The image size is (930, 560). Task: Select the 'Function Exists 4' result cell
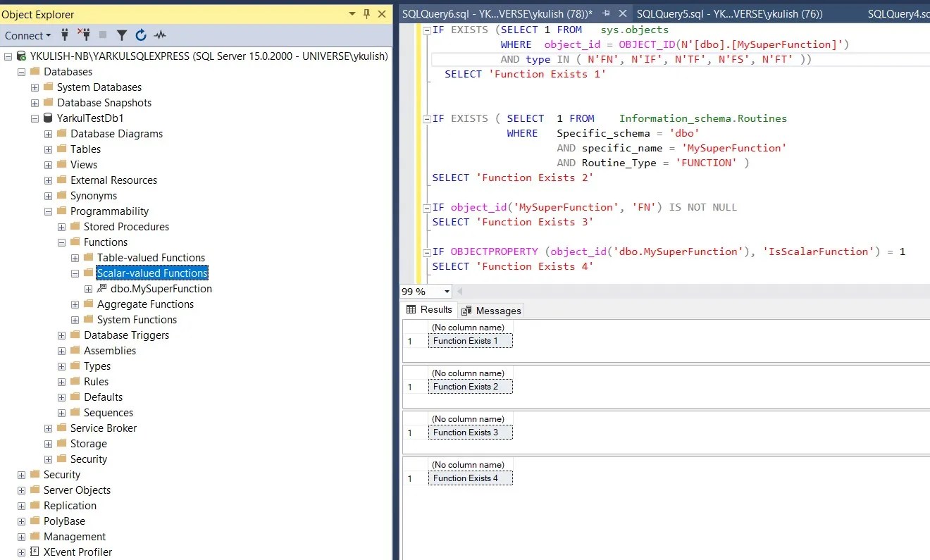pyautogui.click(x=470, y=478)
